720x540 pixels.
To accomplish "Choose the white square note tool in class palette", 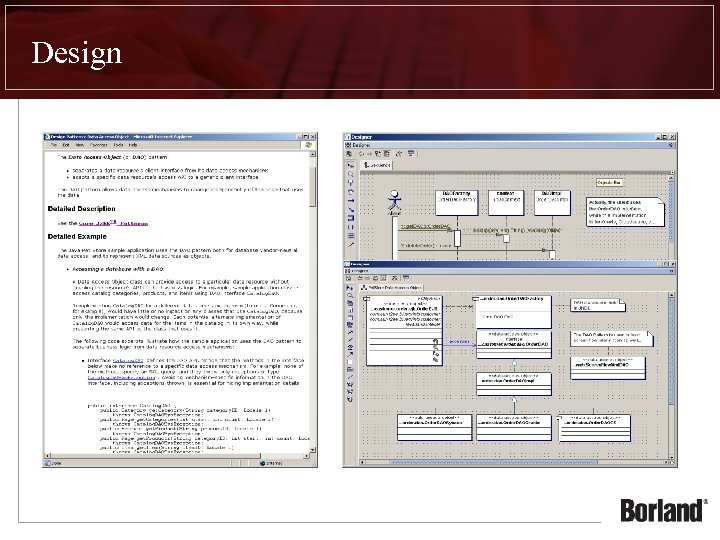I will (x=349, y=362).
